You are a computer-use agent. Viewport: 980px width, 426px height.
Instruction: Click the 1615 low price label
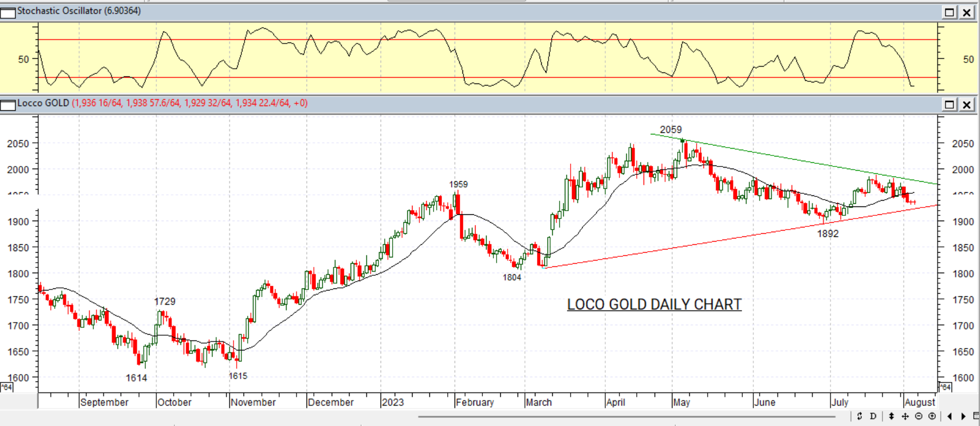(238, 376)
